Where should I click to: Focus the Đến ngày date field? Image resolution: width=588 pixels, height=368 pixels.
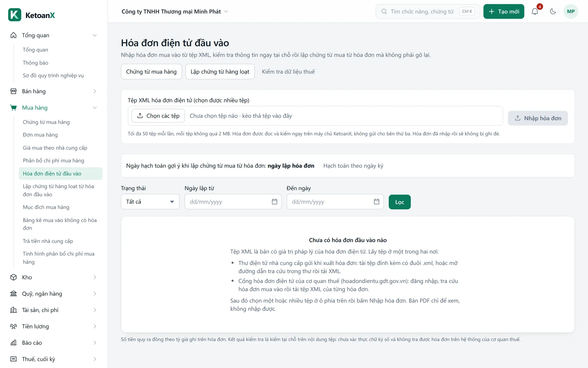tap(335, 201)
